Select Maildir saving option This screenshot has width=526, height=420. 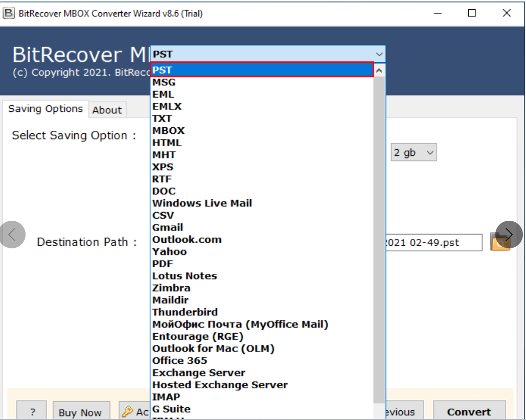click(x=262, y=300)
